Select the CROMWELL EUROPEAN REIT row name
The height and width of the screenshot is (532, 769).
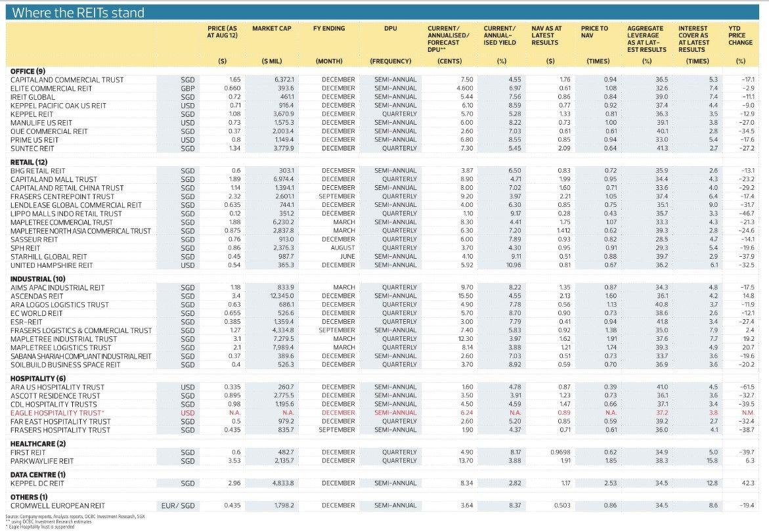[58, 506]
